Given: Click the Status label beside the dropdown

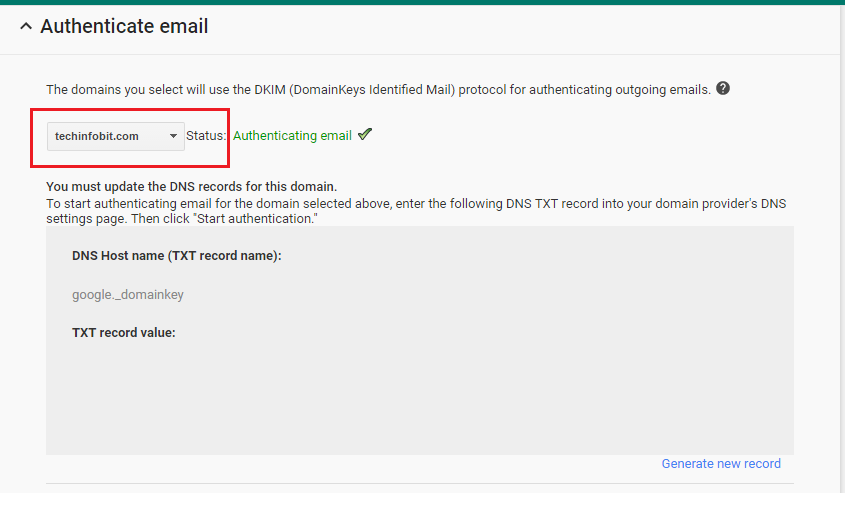Looking at the screenshot, I should [206, 136].
